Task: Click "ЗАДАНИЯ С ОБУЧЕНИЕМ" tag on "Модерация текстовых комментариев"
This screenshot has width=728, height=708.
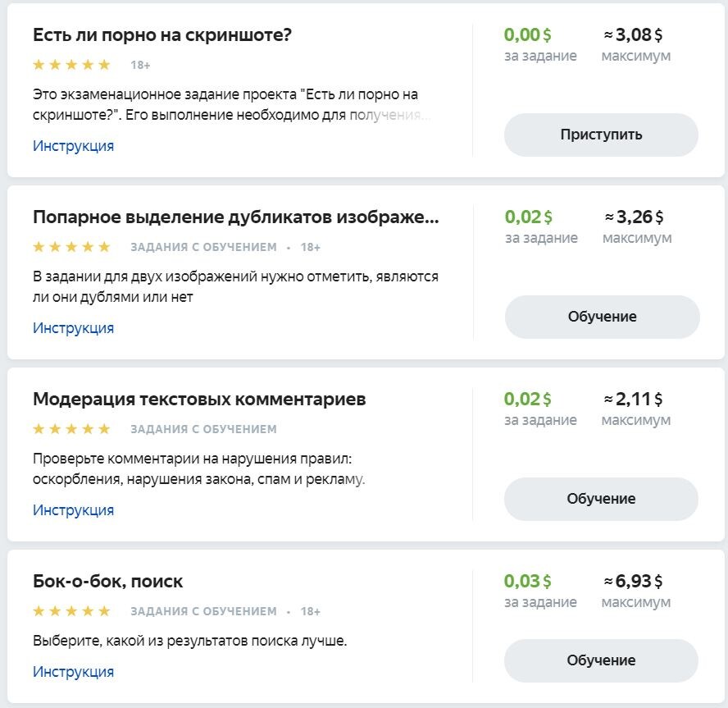Action: click(203, 429)
